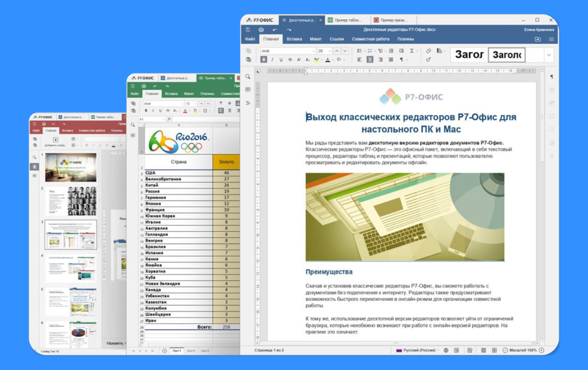Increase paragraph indent in document editor
The width and height of the screenshot is (588, 370).
pos(401,51)
